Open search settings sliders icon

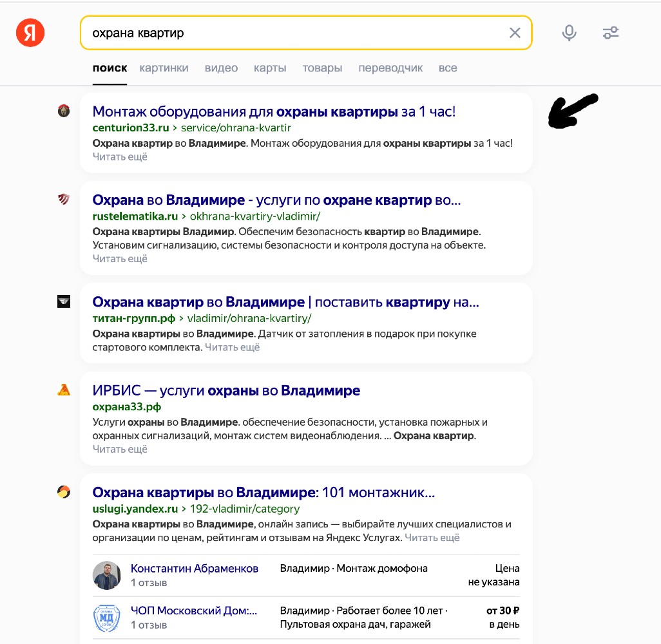610,33
